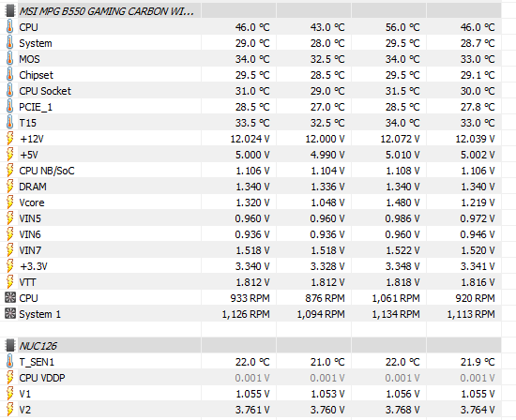516x420 pixels.
Task: Select the CPU NB/SoC label
Action: coord(47,171)
